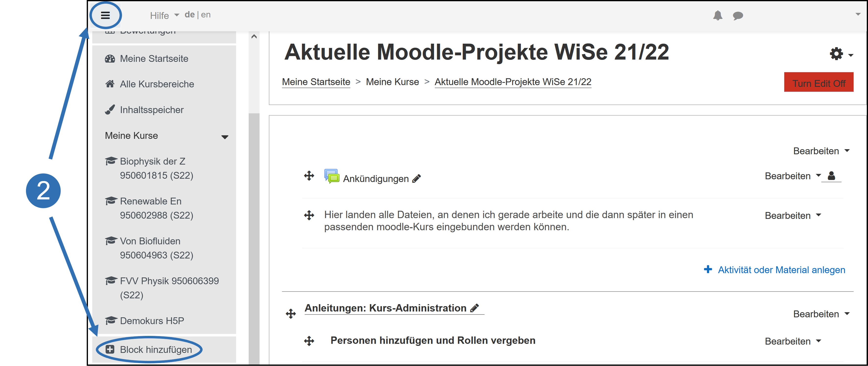Edit the Anleitungen: Kurs-Administration section name
This screenshot has height=366, width=868.
point(475,308)
